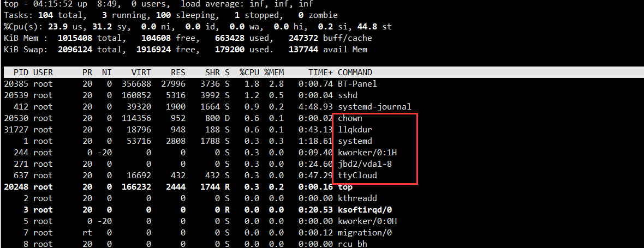Click the 356688 VIRT value for BT-Panel
644x248 pixels.
pyautogui.click(x=136, y=83)
